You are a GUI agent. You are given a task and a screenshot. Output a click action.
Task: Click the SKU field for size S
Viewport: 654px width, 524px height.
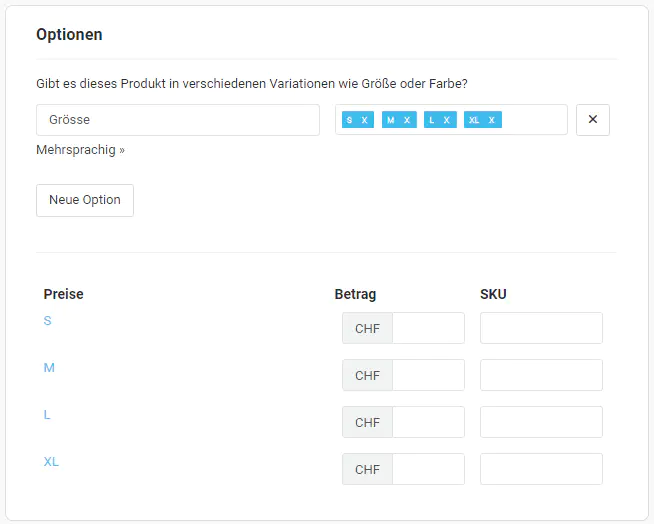541,328
